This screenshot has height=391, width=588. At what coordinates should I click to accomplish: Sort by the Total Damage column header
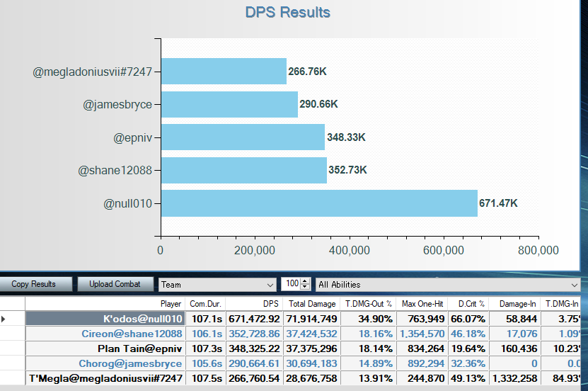pyautogui.click(x=311, y=304)
